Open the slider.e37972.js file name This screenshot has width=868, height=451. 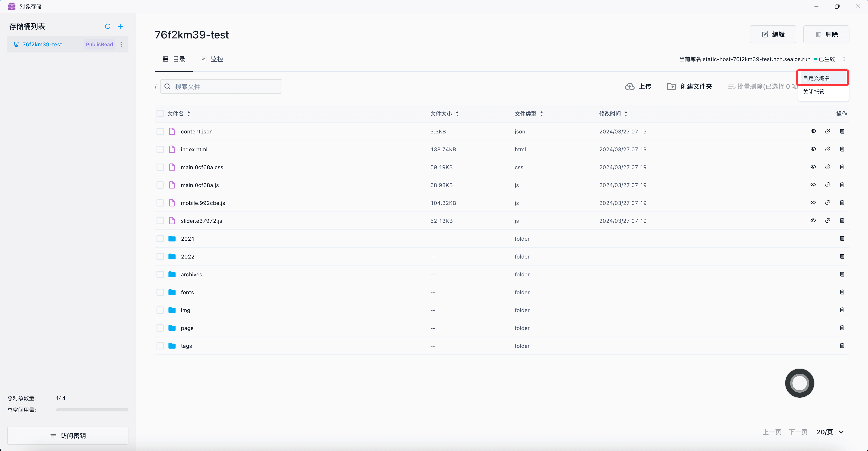[201, 221]
